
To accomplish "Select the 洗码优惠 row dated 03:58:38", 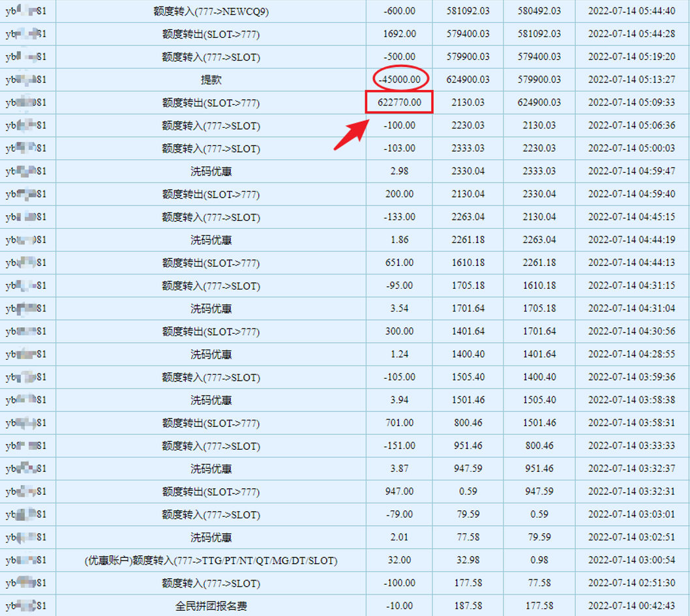I will pos(211,400).
